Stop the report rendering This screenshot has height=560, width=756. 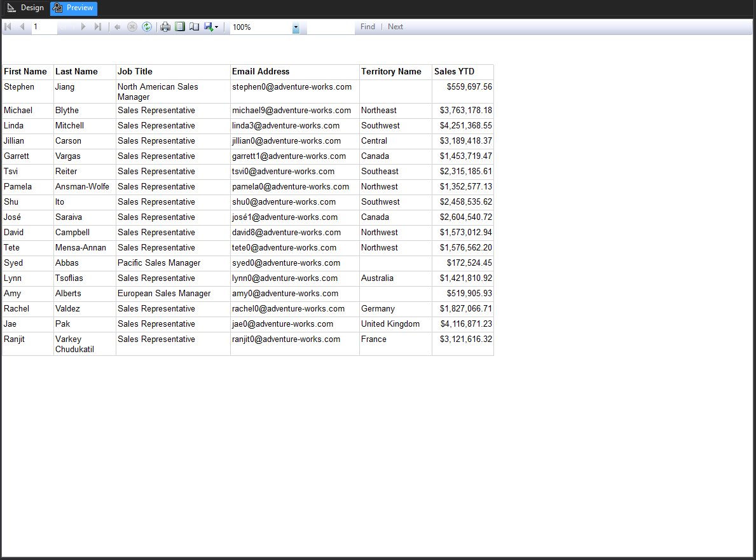click(x=132, y=27)
